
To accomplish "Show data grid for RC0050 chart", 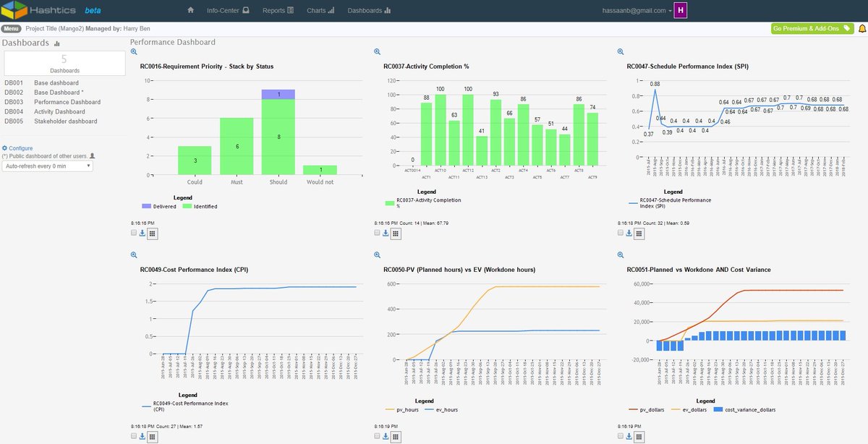I will click(x=396, y=436).
